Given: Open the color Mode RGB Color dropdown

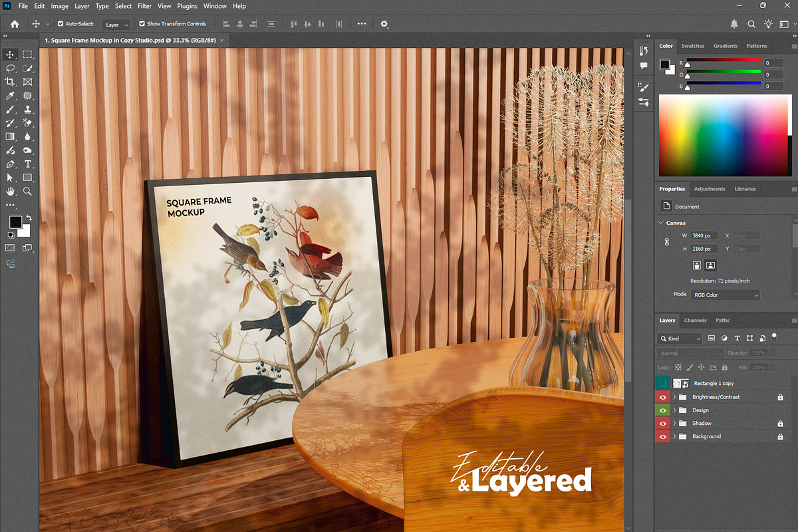Looking at the screenshot, I should (725, 295).
